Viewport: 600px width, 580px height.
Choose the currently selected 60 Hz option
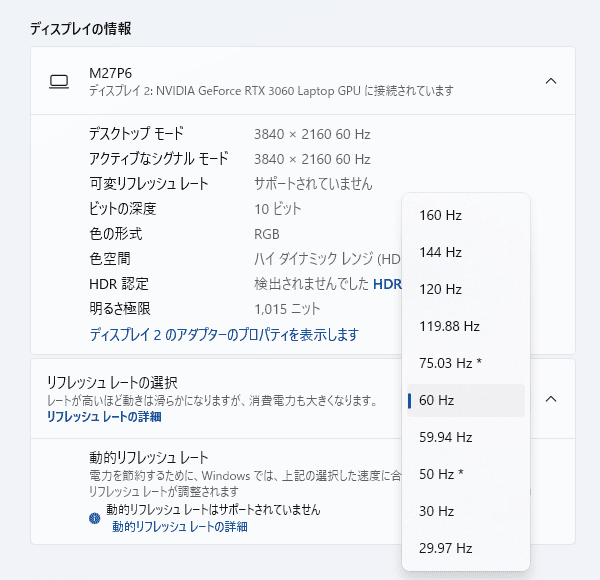(x=437, y=400)
